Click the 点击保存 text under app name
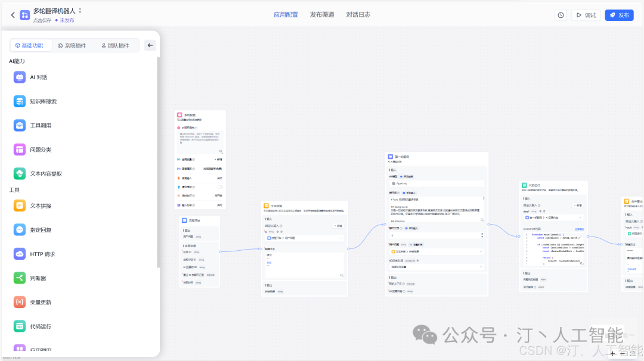The height and width of the screenshot is (361, 644). click(42, 20)
